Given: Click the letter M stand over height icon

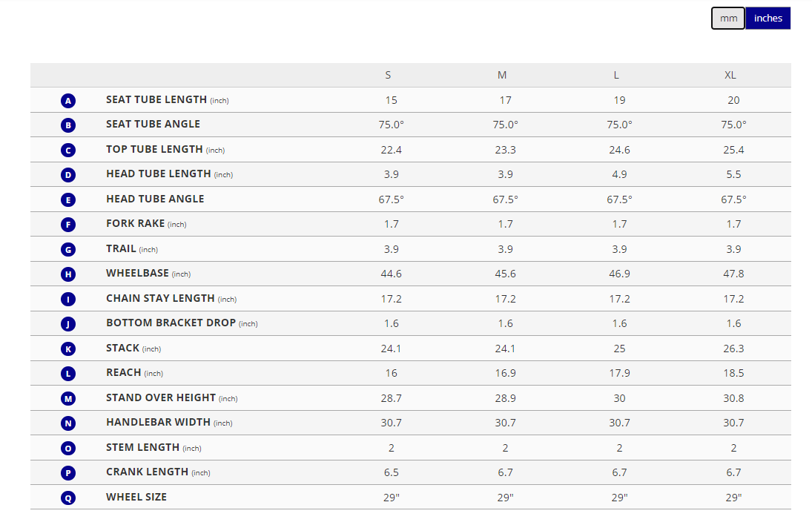Looking at the screenshot, I should coord(68,398).
